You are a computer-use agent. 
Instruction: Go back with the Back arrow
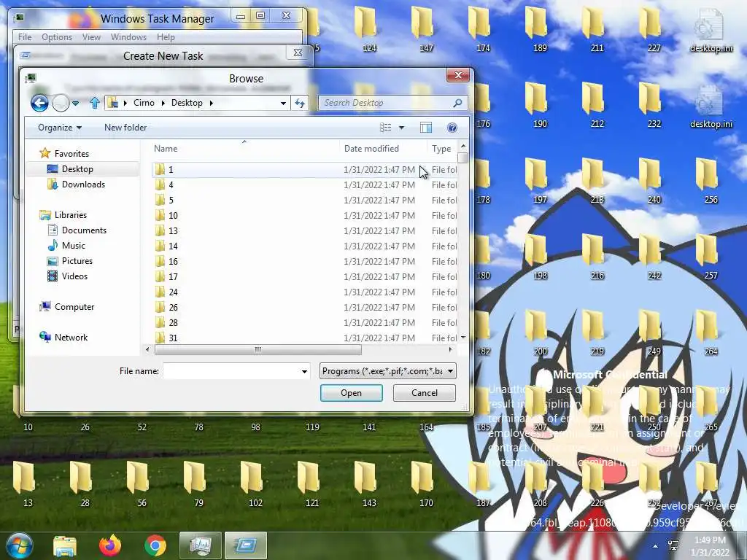tap(39, 103)
